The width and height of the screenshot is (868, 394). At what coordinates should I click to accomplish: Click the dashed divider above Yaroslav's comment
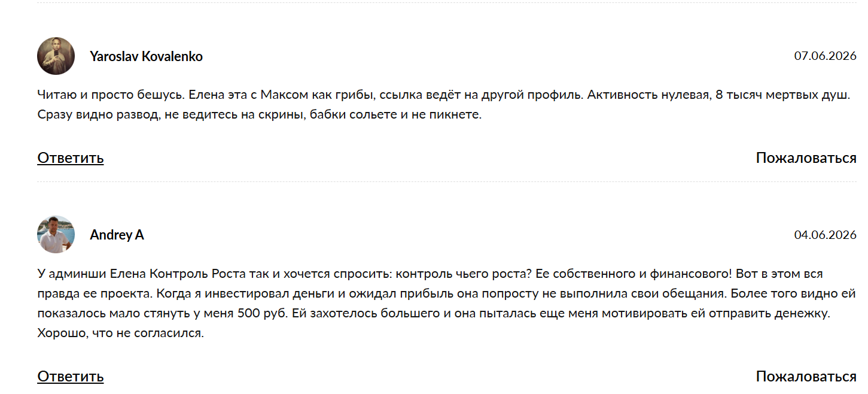(447, 3)
